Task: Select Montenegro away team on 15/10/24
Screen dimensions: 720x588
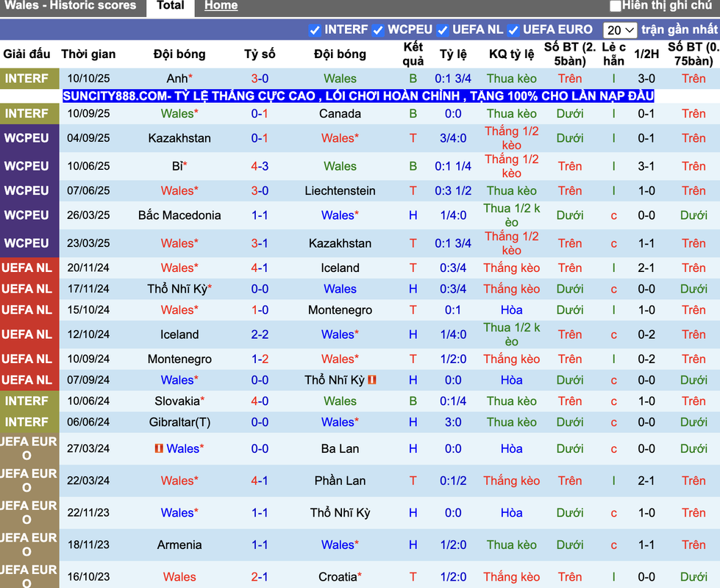Action: (340, 310)
